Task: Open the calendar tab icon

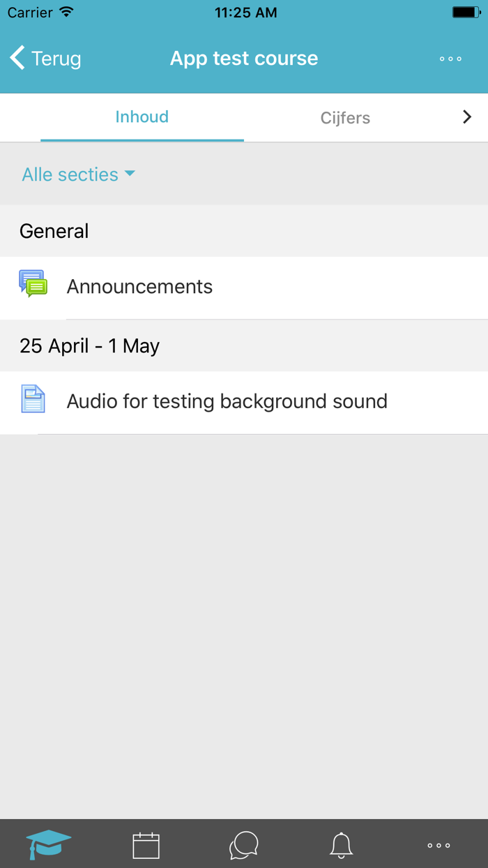Action: click(146, 845)
